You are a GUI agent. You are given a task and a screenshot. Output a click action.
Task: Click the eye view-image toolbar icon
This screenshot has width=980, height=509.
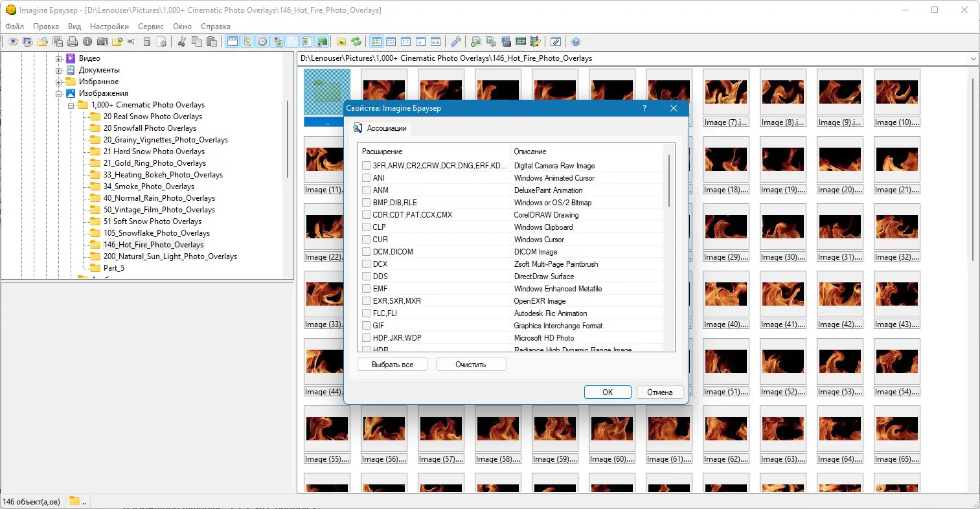click(13, 42)
